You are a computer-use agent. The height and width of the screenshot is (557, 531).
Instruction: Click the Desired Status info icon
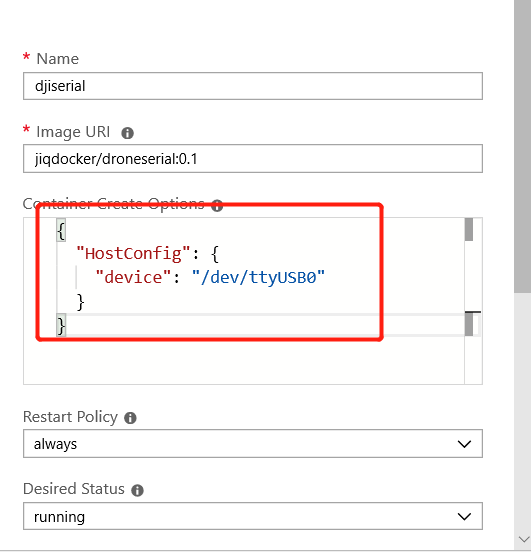pos(137,490)
